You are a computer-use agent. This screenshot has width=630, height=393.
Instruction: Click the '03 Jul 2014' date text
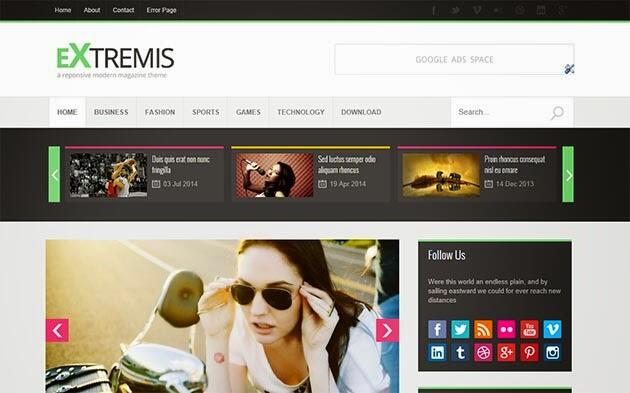click(180, 184)
